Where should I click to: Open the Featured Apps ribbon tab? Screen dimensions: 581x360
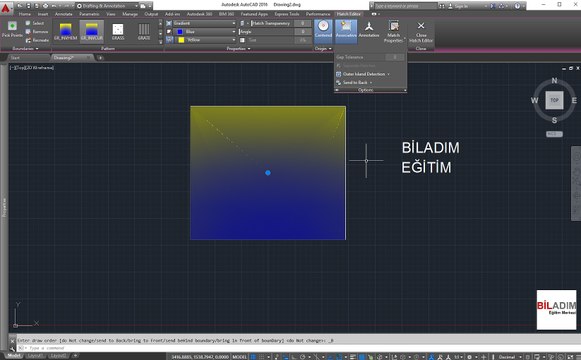pos(254,14)
